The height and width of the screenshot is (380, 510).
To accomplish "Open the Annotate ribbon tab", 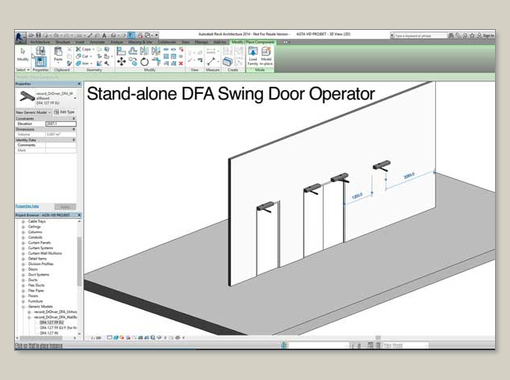I will (x=97, y=42).
